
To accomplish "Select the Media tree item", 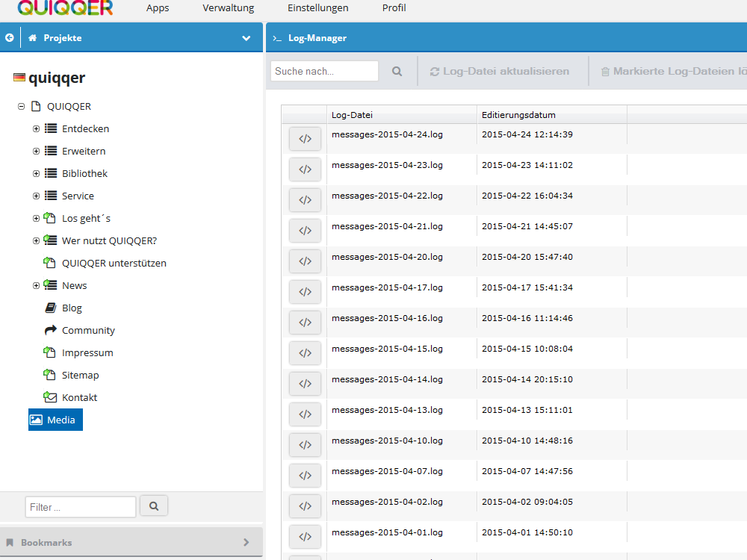I will [55, 420].
